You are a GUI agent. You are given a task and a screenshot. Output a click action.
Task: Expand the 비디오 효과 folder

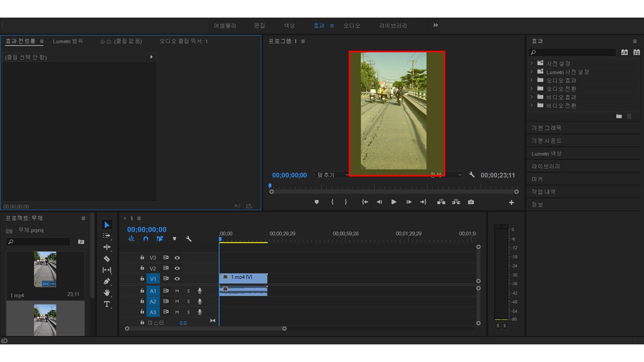(532, 97)
